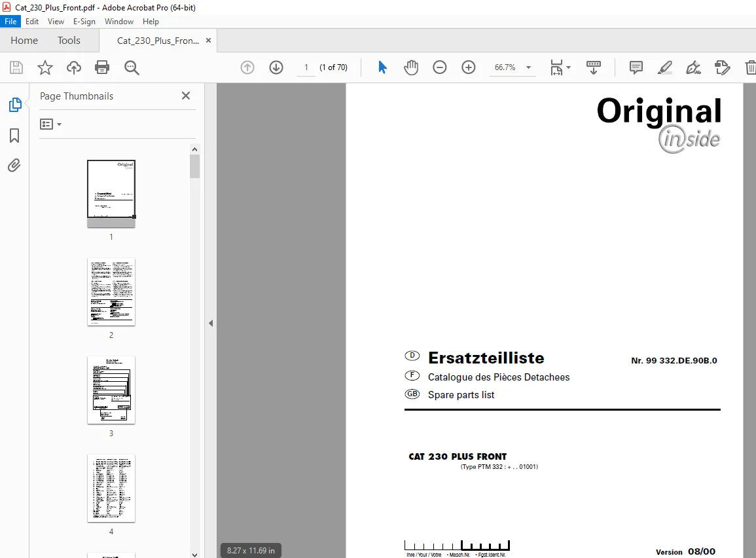Upload file to cloud icon
The height and width of the screenshot is (558, 756).
[74, 67]
